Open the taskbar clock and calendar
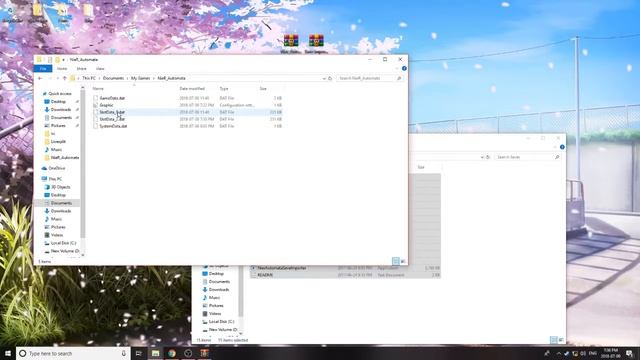The width and height of the screenshot is (640, 360). (611, 353)
